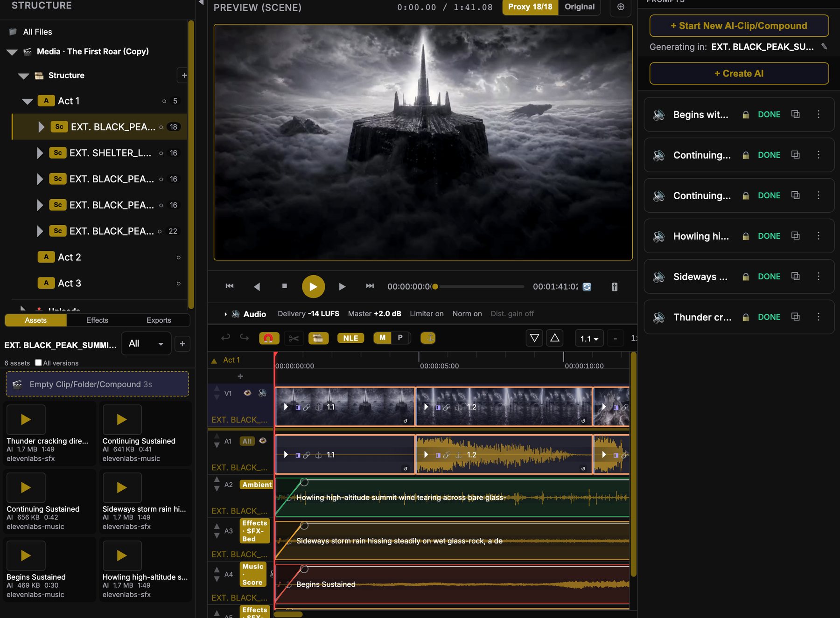Viewport: 840px width, 618px height.
Task: Expand the Audio settings row
Action: pyautogui.click(x=226, y=314)
